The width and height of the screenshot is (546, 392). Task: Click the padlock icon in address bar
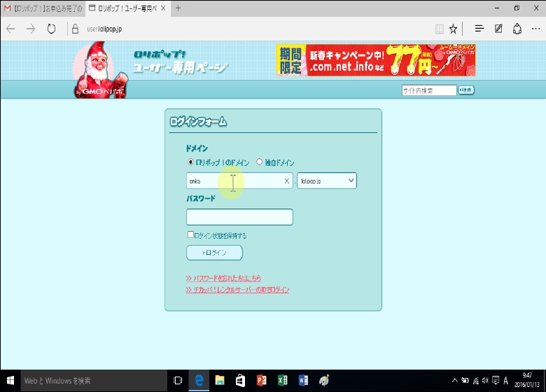[75, 29]
